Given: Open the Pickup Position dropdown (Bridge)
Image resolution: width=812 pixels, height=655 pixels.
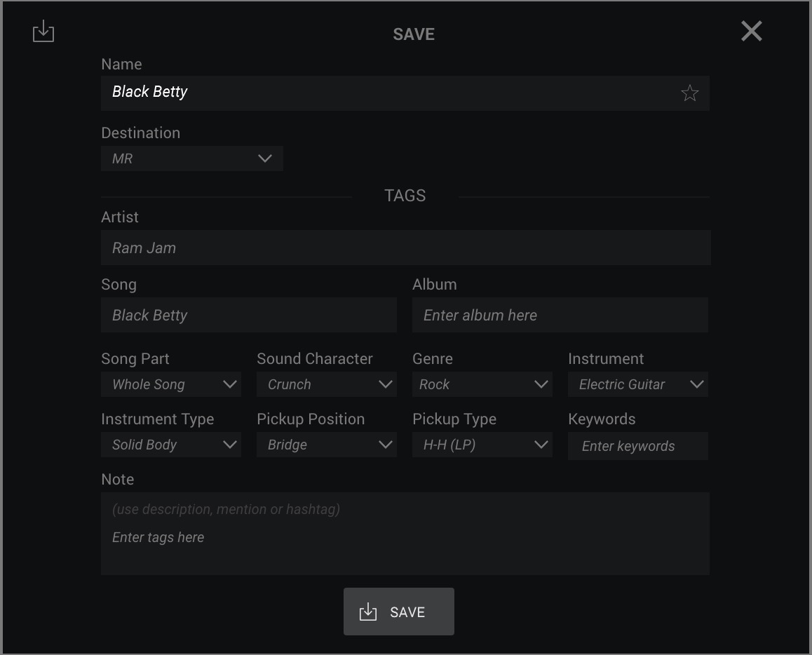Looking at the screenshot, I should tap(327, 444).
